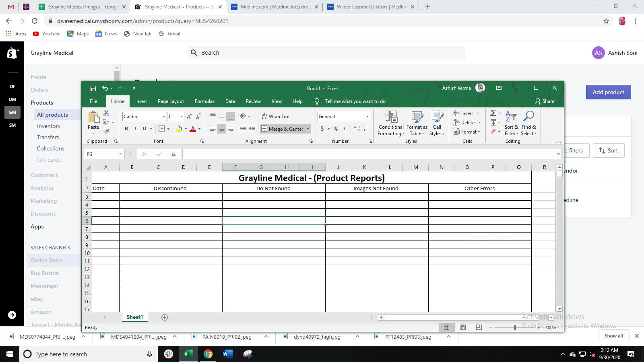The image size is (644, 362).
Task: Increase font size in Excel ribbon
Action: tap(189, 116)
